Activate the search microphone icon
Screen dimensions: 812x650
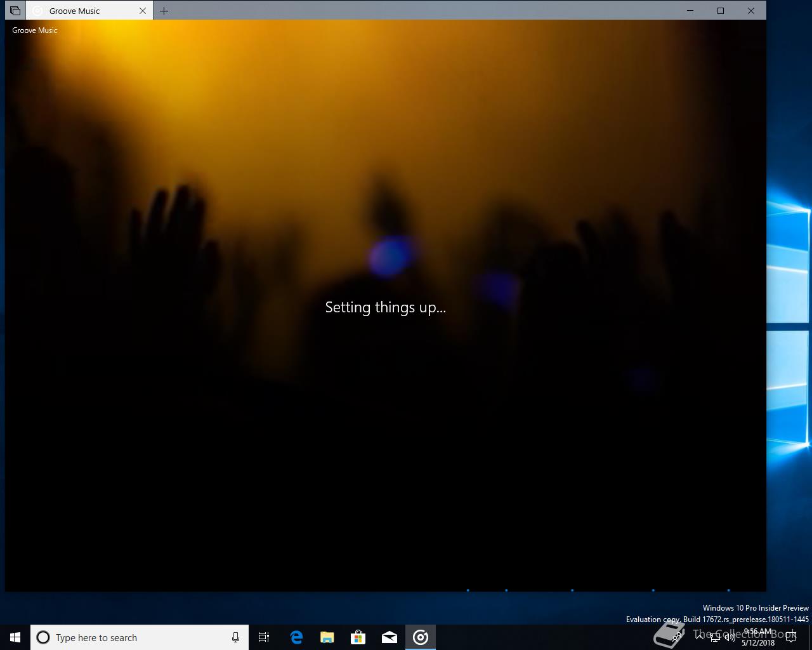[x=235, y=637]
